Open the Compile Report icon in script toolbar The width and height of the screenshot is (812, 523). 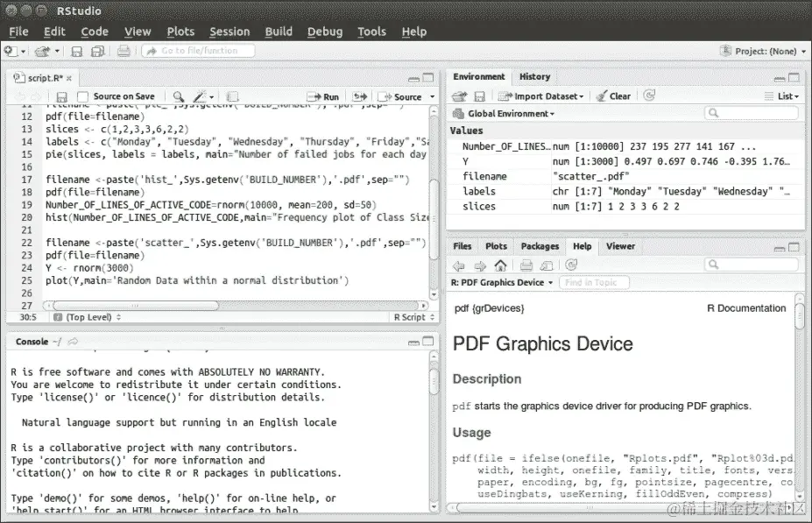(x=231, y=95)
